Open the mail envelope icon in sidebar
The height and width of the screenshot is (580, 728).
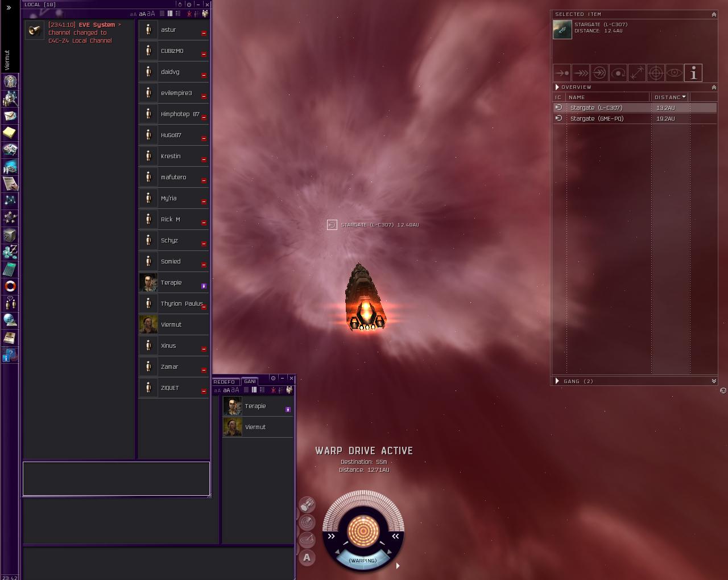coord(10,116)
